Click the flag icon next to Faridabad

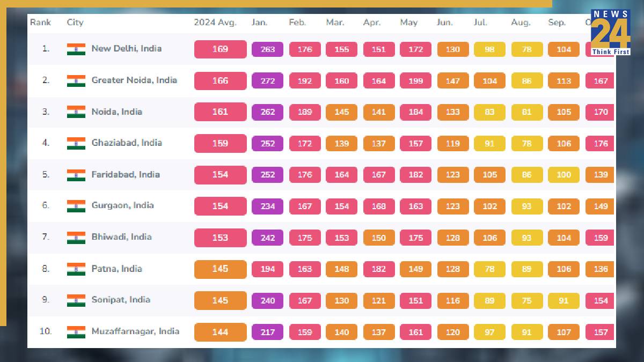[76, 175]
